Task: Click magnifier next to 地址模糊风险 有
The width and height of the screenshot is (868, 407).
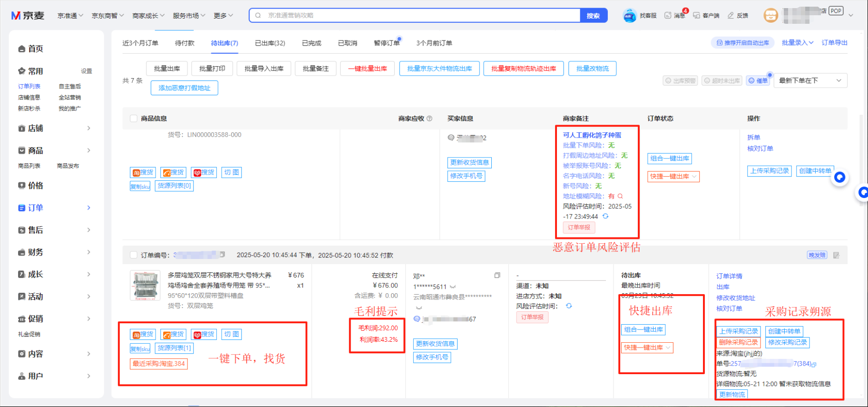Action: pyautogui.click(x=620, y=196)
